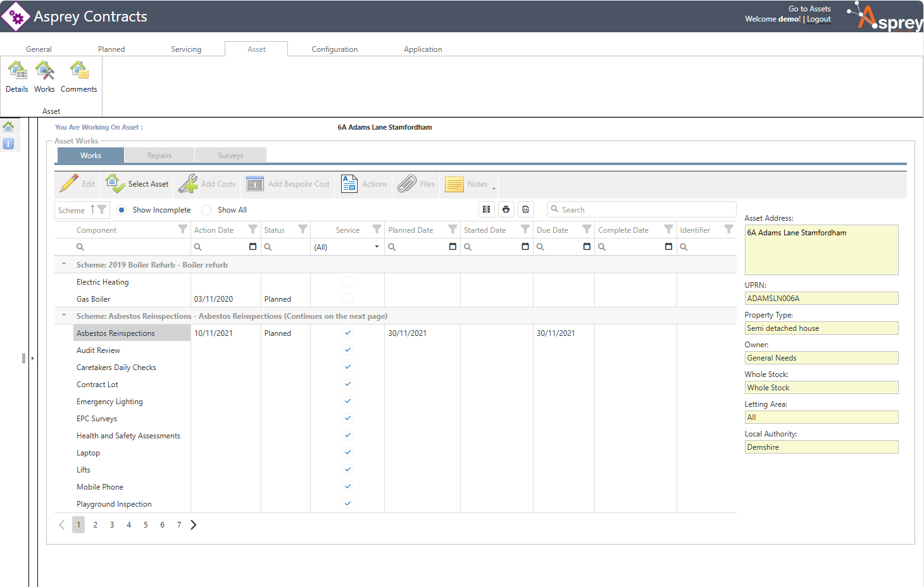Collapse the Asbestos Reinspections scheme group
The height and width of the screenshot is (587, 924).
click(64, 315)
